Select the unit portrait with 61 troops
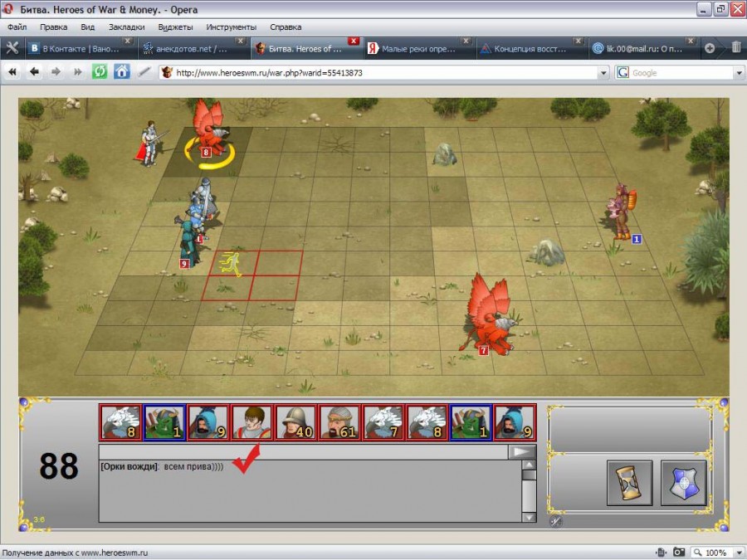Screen dimensions: 747x560 pyautogui.click(x=339, y=422)
